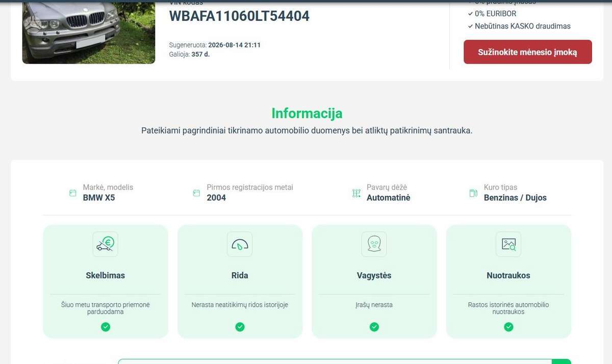Viewport: 612px width, 364px height.
Task: Click the Nebūtinas KASKO draudimas list item
Action: pyautogui.click(x=519, y=26)
